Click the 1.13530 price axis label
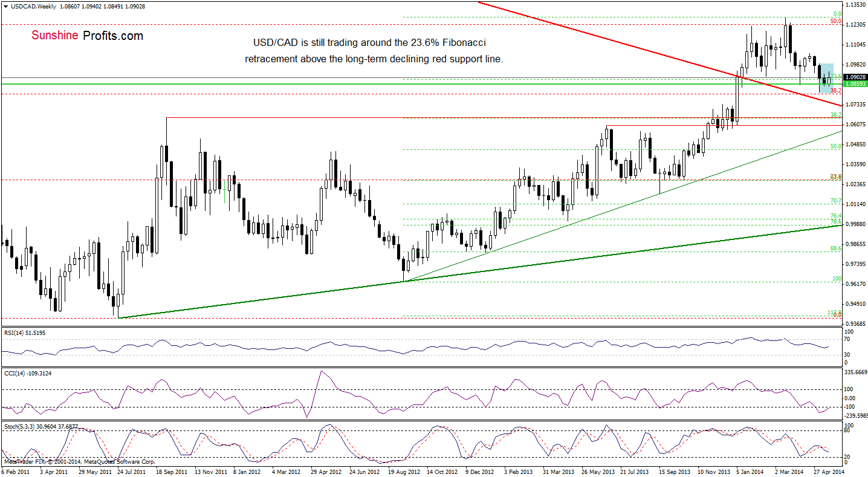This screenshot has width=868, height=477. point(857,5)
